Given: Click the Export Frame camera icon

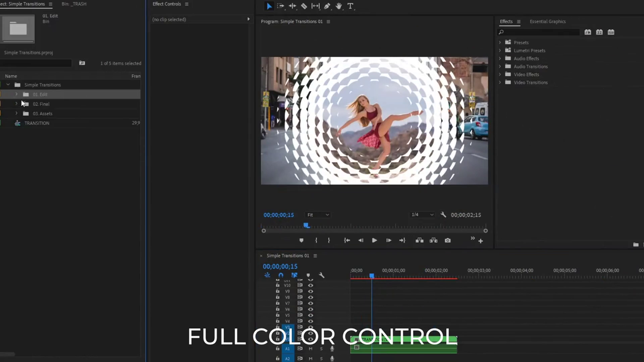Looking at the screenshot, I should pyautogui.click(x=447, y=240).
